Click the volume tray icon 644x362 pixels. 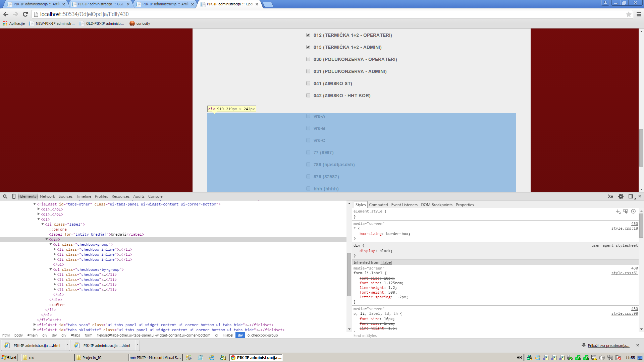602,358
